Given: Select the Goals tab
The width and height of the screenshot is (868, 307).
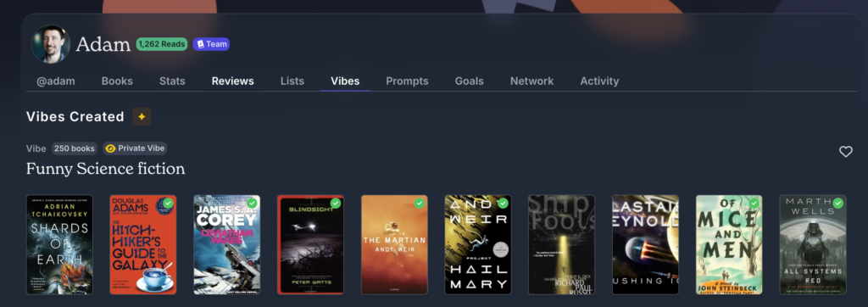Looking at the screenshot, I should click(x=470, y=81).
